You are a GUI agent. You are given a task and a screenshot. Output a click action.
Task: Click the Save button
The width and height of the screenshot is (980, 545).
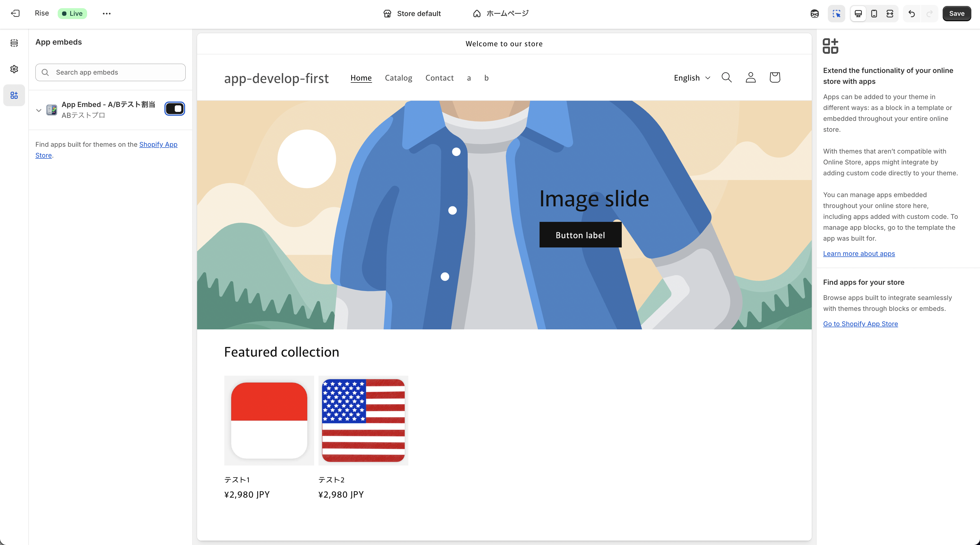click(x=956, y=14)
